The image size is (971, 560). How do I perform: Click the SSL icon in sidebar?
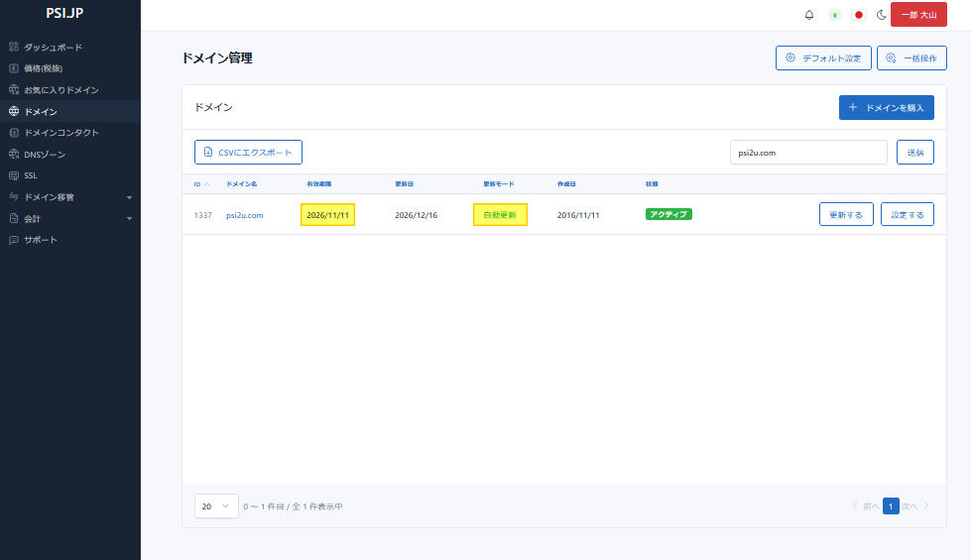pos(14,175)
